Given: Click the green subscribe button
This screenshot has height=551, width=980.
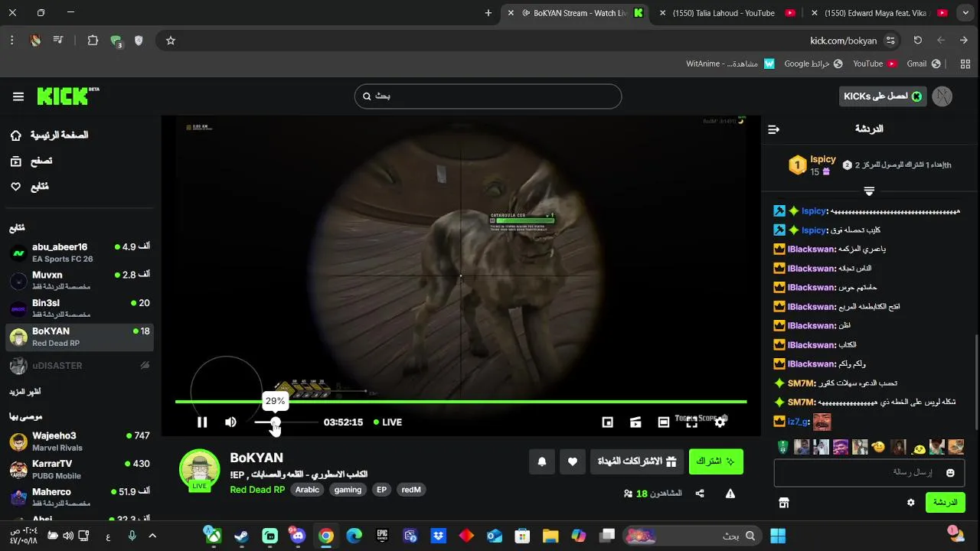Looking at the screenshot, I should [x=716, y=461].
